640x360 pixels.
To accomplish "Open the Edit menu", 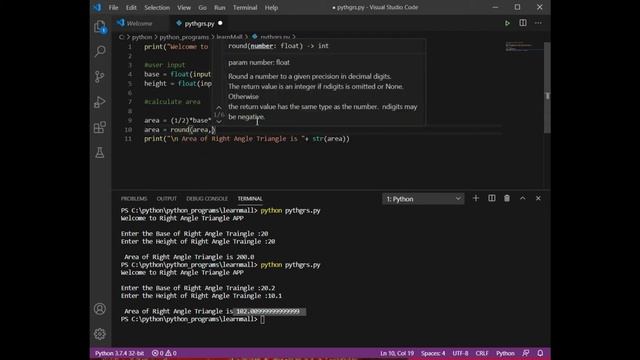I will pyautogui.click(x=131, y=7).
